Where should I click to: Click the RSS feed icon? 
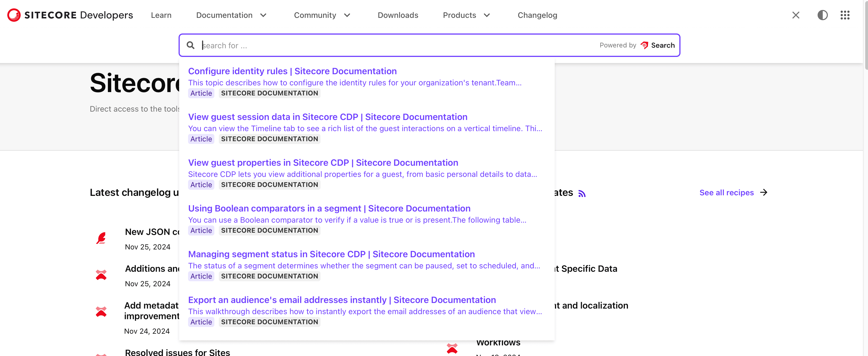point(582,193)
